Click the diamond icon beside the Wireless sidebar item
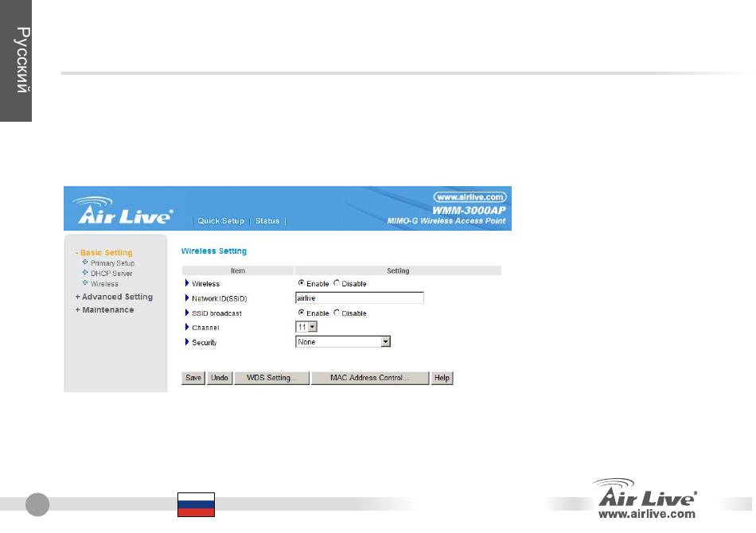 click(x=85, y=283)
